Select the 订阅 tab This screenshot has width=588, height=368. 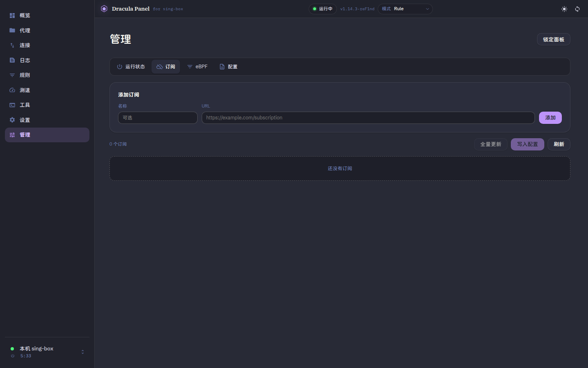(166, 67)
